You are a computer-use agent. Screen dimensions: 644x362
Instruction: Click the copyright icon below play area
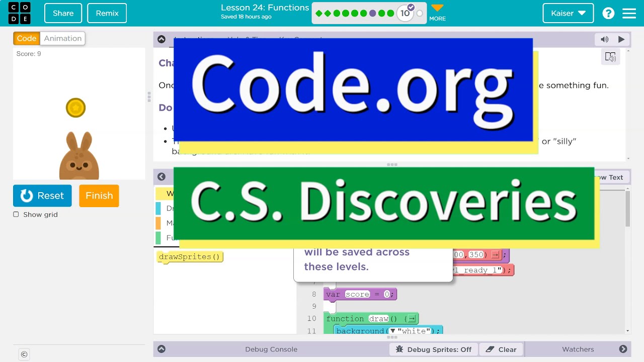tap(24, 354)
